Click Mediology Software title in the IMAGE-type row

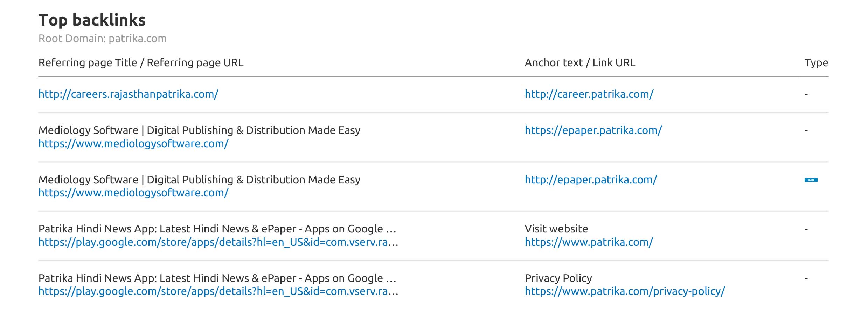point(199,180)
